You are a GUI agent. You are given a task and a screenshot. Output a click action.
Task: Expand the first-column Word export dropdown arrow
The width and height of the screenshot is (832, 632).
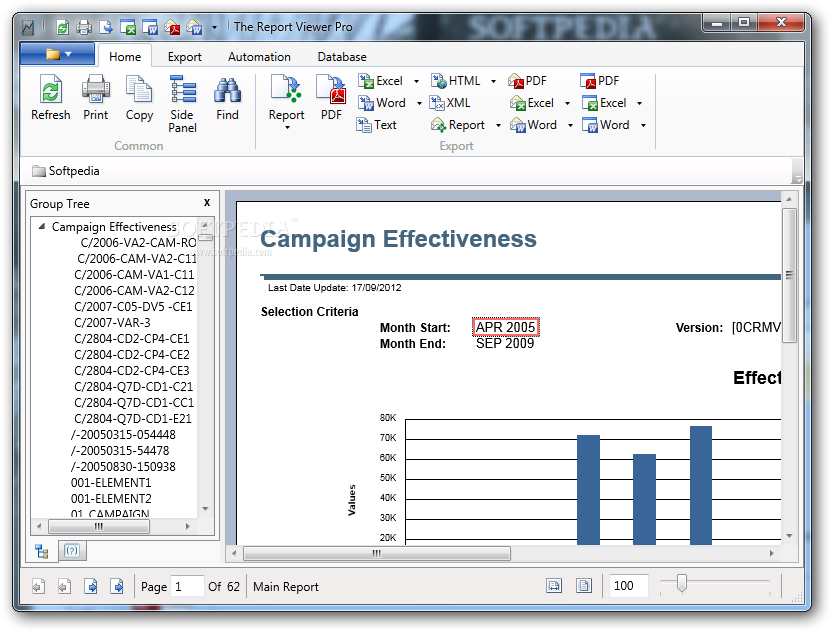click(x=419, y=103)
